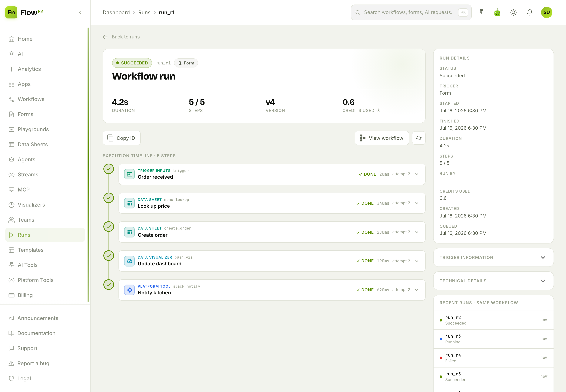Open Forms in the sidebar

[45, 114]
